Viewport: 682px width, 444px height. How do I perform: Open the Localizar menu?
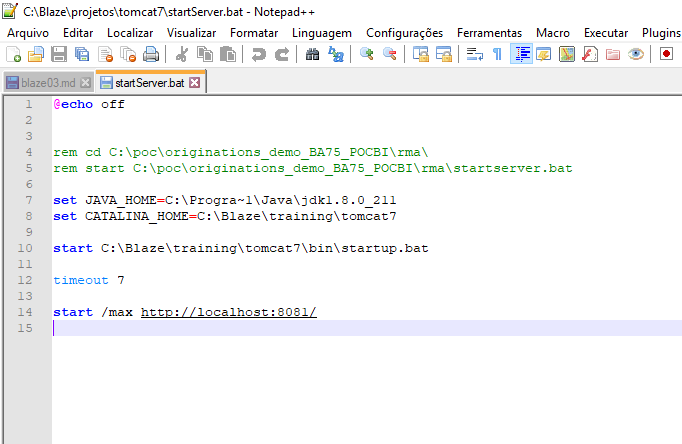pos(130,33)
